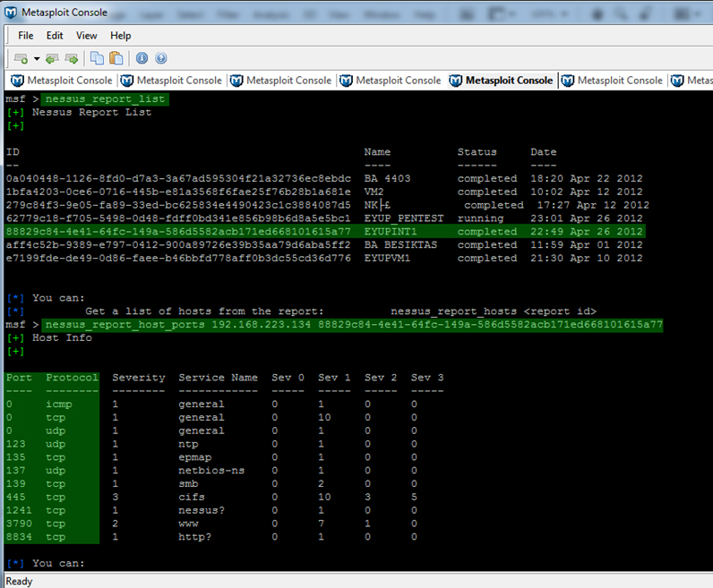Click port '123' in the ports table
The width and height of the screenshot is (713, 588).
click(x=16, y=444)
